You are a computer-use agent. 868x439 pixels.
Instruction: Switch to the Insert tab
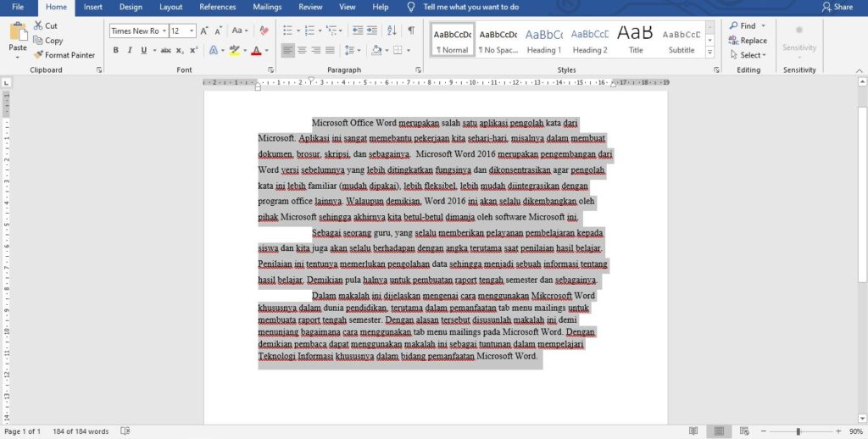click(93, 7)
